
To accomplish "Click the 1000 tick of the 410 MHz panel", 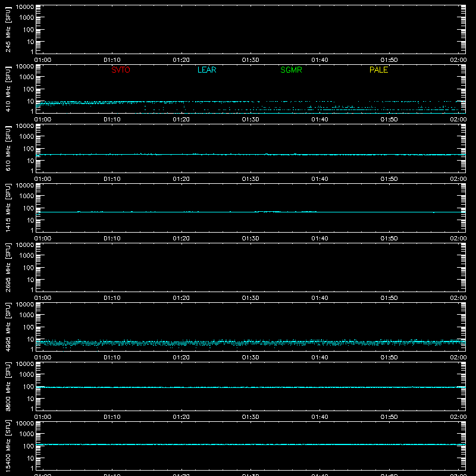I will [27, 77].
